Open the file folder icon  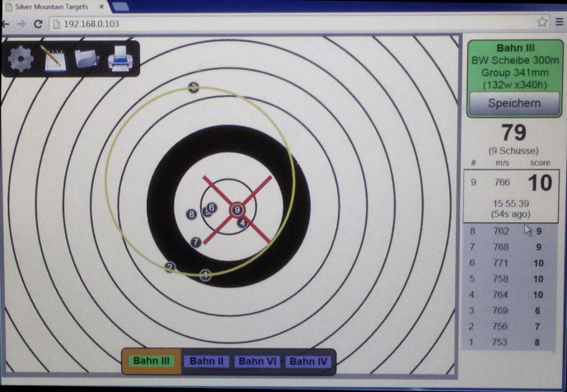point(87,58)
